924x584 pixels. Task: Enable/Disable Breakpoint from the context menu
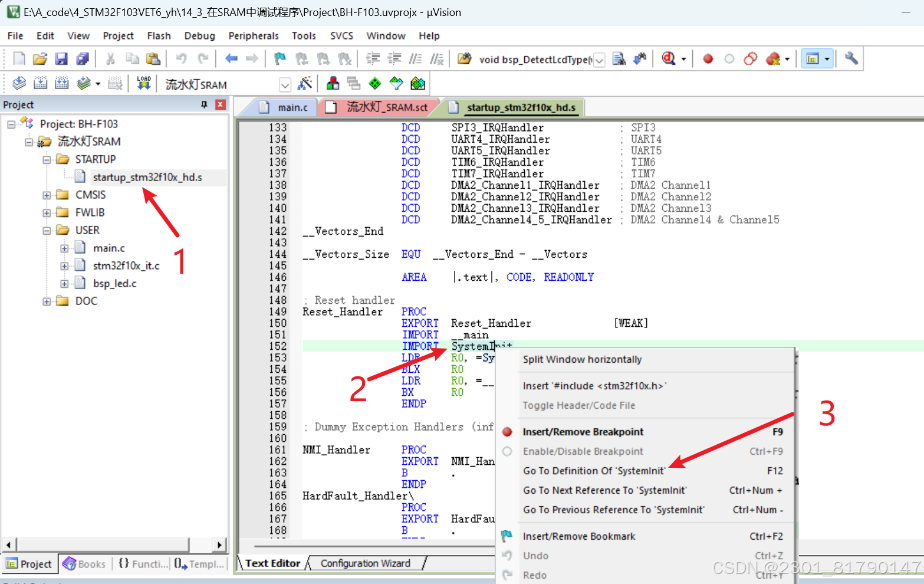click(583, 451)
